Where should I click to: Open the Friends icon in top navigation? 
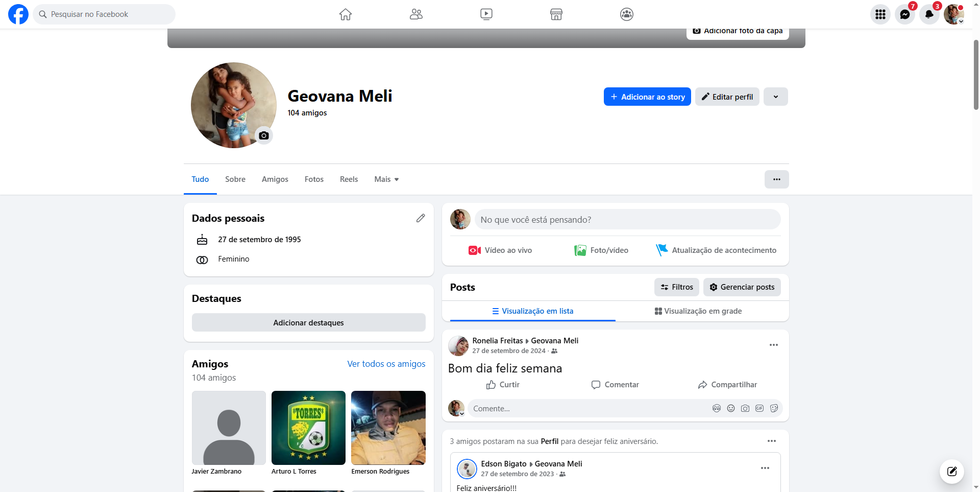pos(416,14)
